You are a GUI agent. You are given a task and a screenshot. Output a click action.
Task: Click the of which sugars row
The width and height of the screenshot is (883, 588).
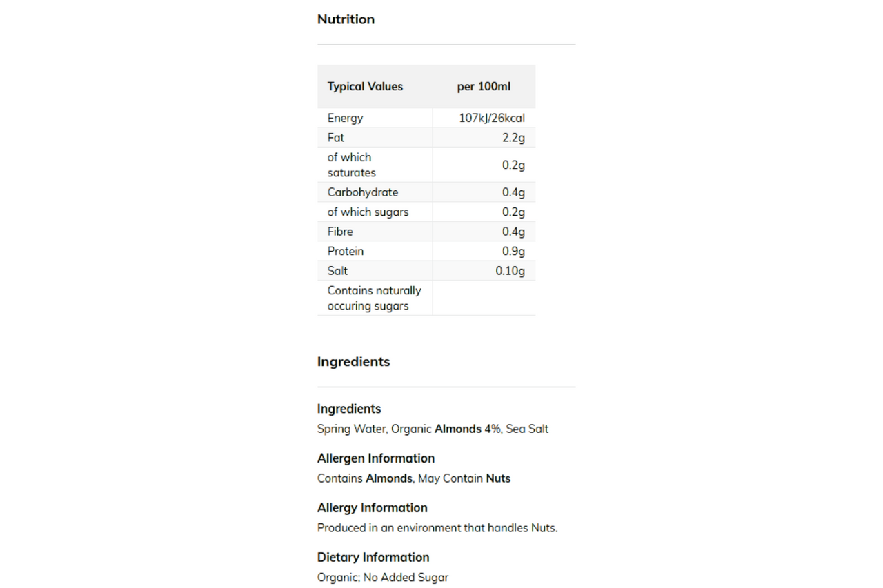[x=426, y=212]
